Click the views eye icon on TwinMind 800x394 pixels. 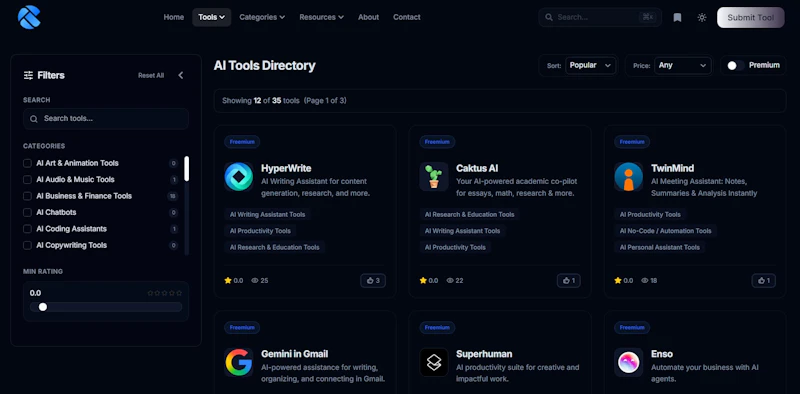tap(645, 281)
